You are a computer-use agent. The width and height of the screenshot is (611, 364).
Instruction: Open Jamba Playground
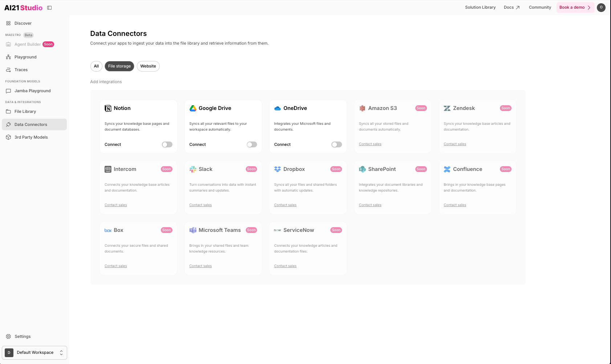tap(32, 91)
